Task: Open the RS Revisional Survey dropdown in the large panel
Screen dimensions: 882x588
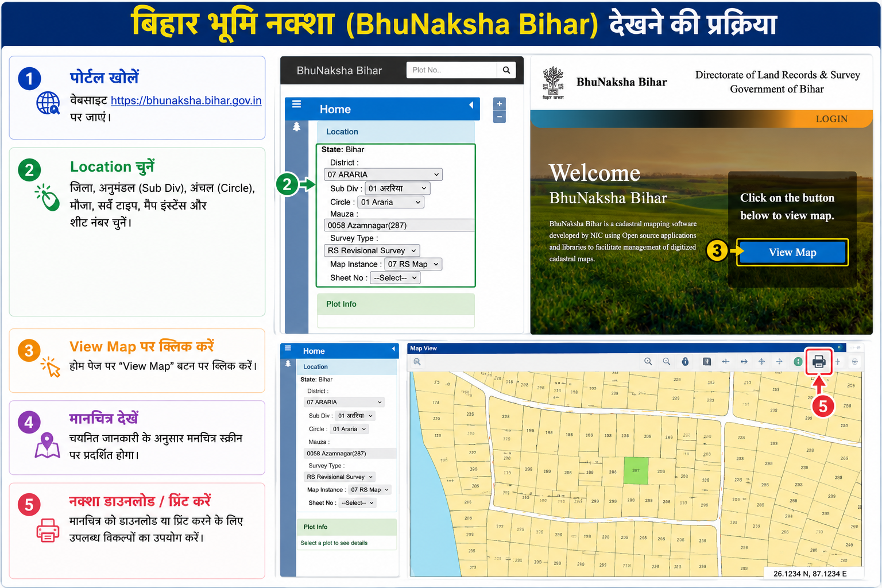Action: point(372,250)
